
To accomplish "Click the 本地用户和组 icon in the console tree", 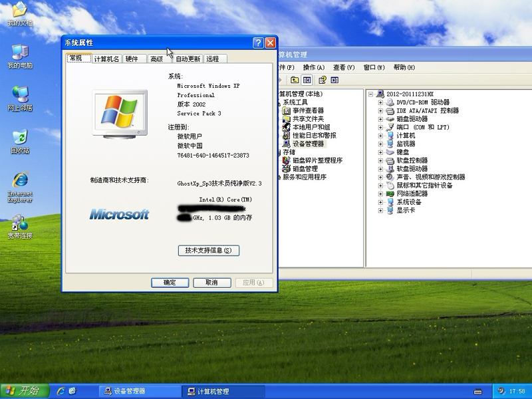I will (287, 127).
